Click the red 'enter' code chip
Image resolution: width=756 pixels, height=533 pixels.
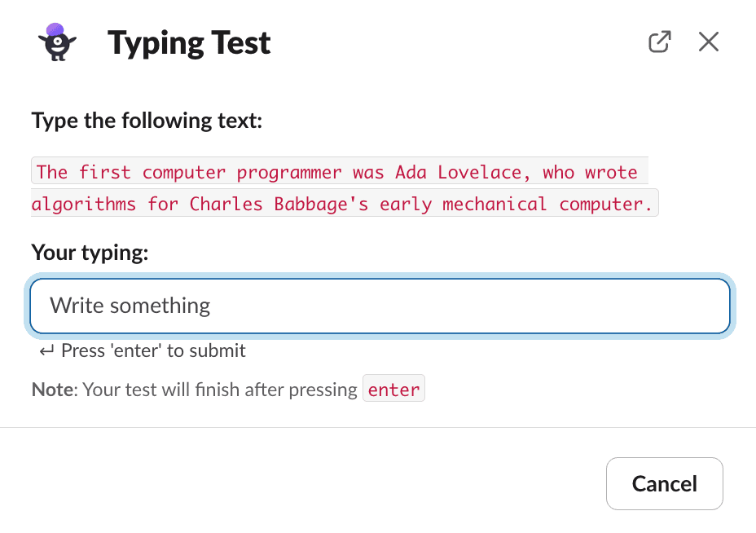[393, 389]
